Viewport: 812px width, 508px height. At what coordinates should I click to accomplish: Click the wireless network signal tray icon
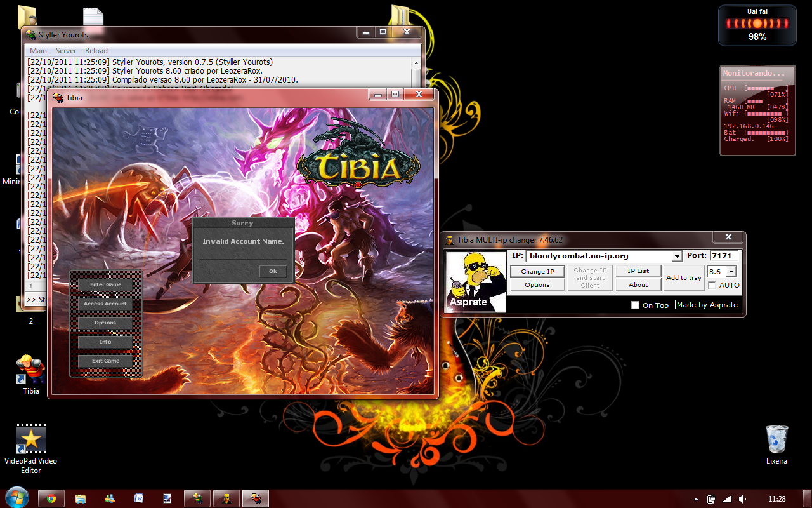tap(727, 499)
